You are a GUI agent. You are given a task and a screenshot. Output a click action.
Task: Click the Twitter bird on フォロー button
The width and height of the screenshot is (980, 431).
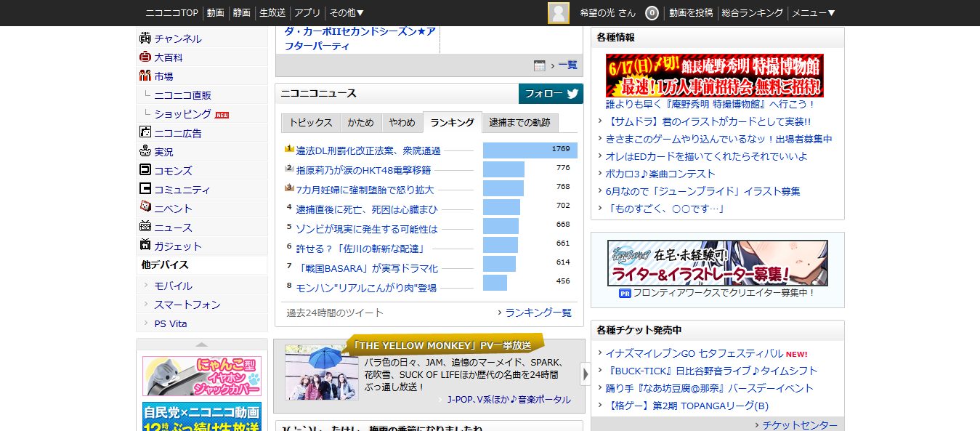pos(572,94)
